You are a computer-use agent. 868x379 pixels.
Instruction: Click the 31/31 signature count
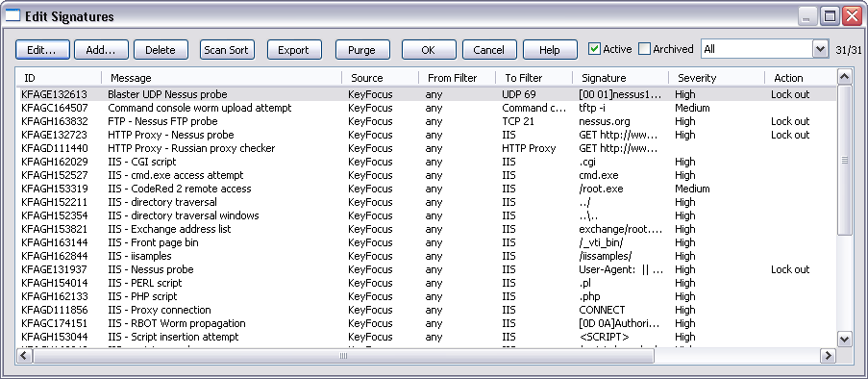click(x=849, y=50)
